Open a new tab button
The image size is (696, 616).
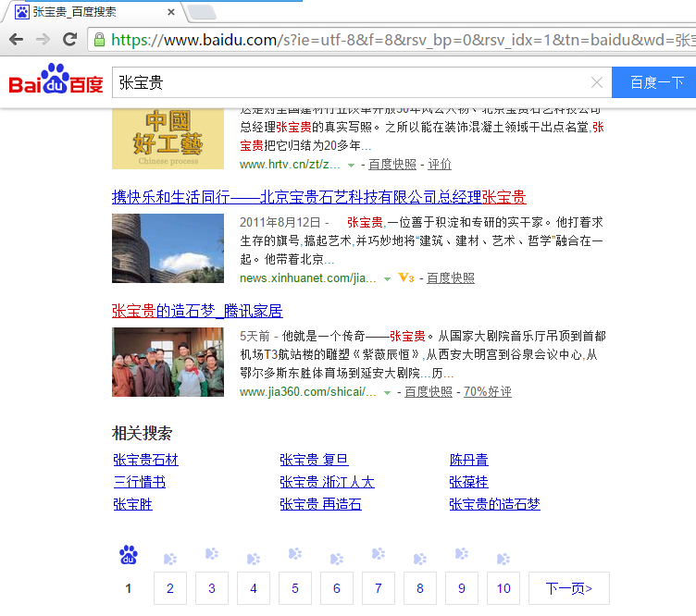[202, 12]
